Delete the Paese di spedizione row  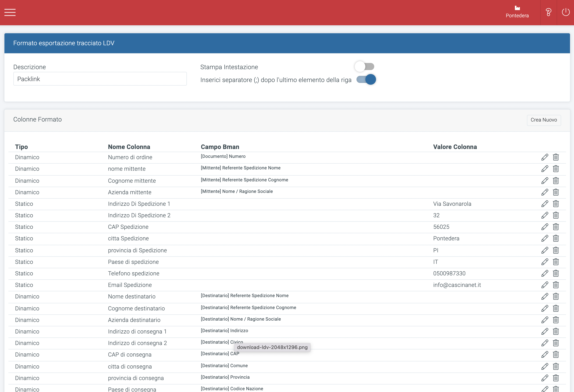click(556, 262)
